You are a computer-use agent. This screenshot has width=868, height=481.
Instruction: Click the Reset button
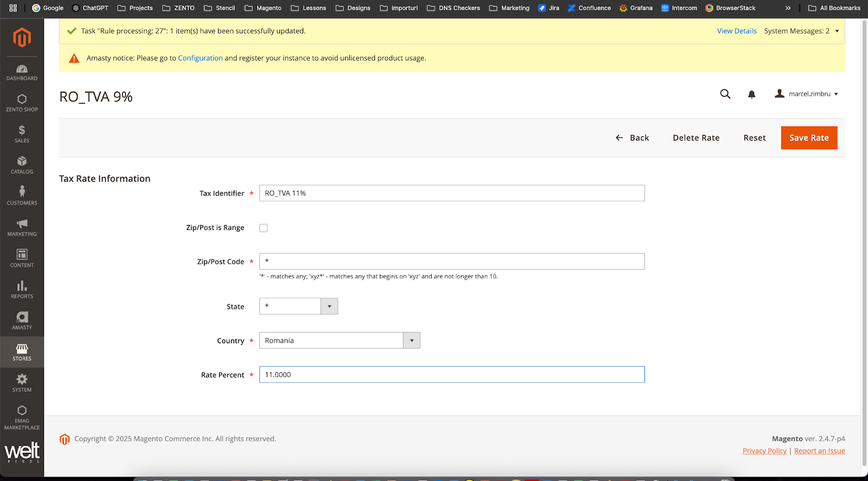tap(755, 138)
